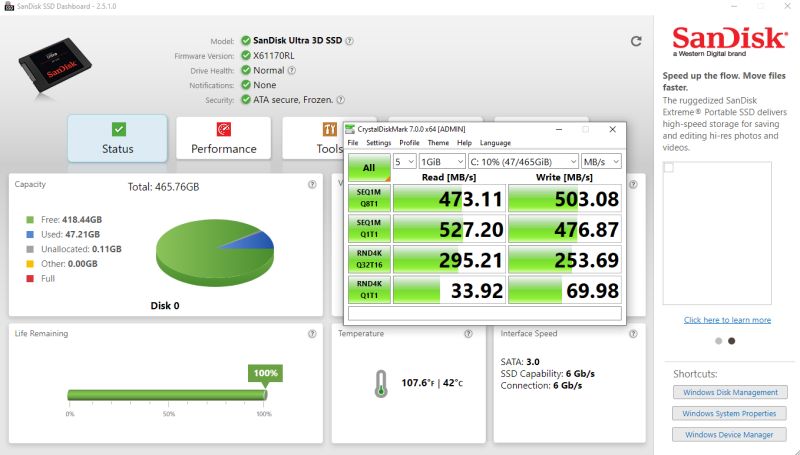Click RND4K Q32T16 write value 253.69

pyautogui.click(x=565, y=259)
